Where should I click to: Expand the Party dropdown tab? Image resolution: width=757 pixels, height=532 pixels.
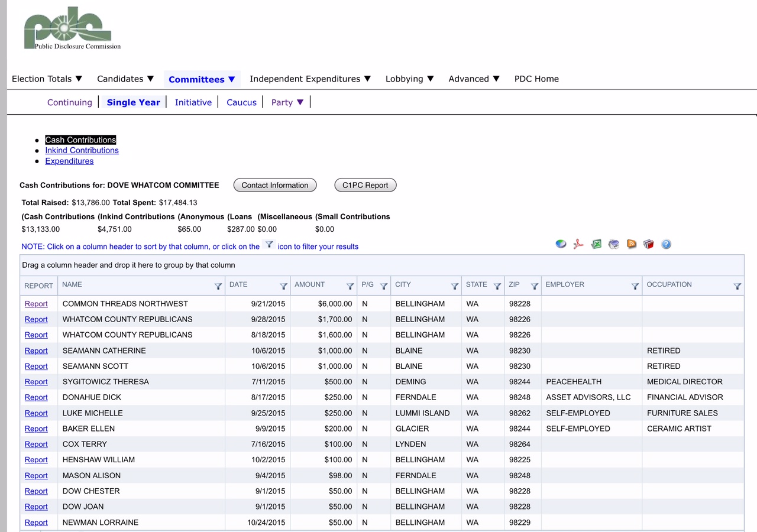[x=287, y=102]
